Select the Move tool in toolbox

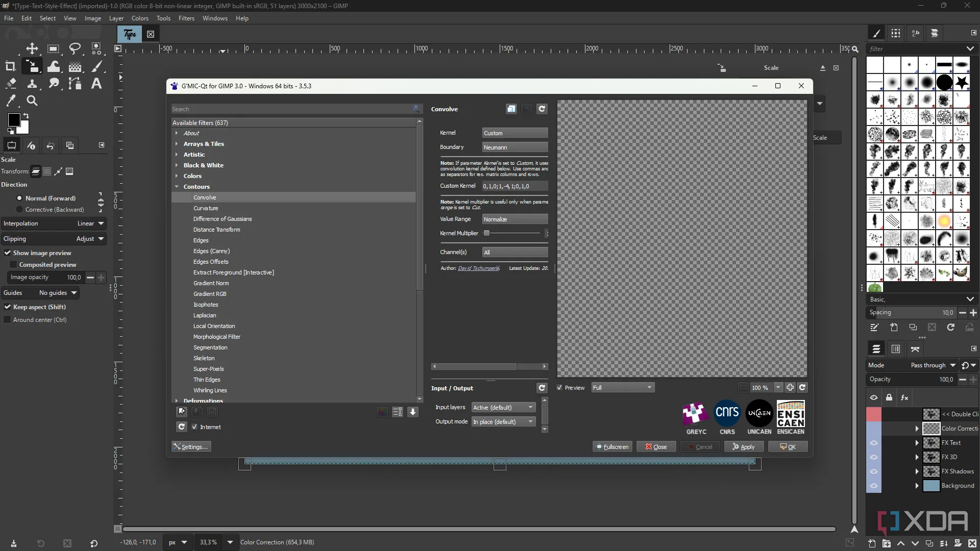32,49
